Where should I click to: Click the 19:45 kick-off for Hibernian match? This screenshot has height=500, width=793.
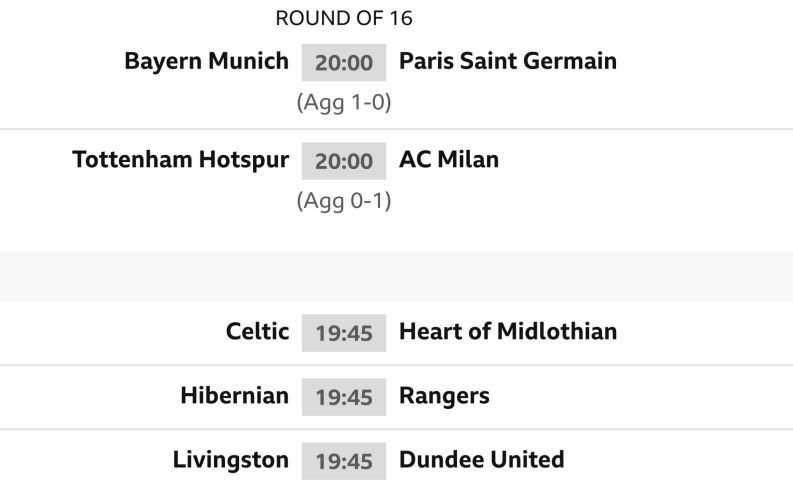click(x=344, y=397)
